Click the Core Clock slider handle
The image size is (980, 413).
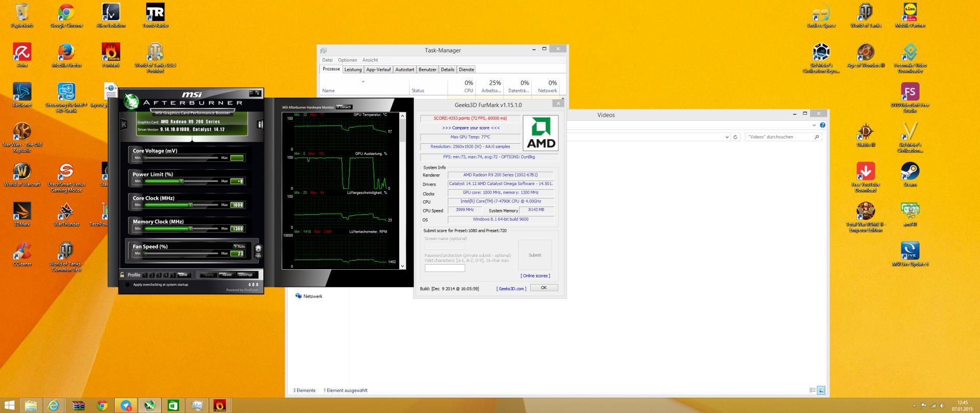click(190, 205)
